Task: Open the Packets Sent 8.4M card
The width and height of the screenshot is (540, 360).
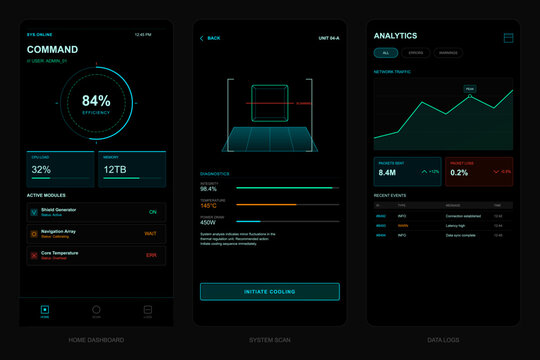Action: [407, 172]
